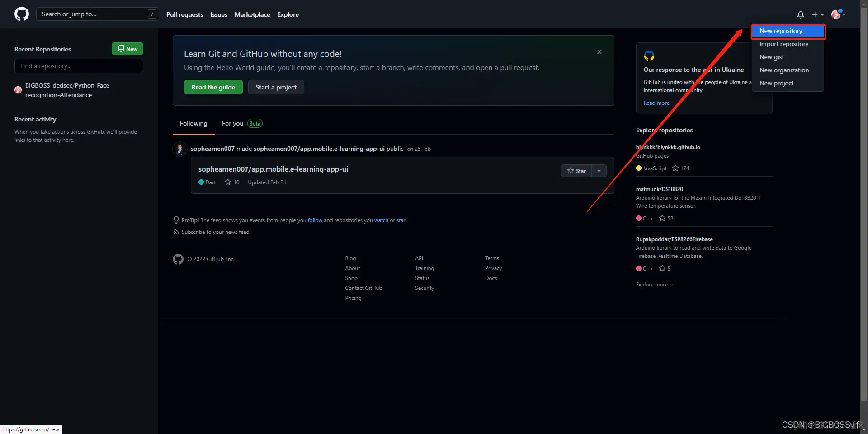Viewport: 868px width, 434px height.
Task: Choose New repository from the menu
Action: pyautogui.click(x=788, y=31)
